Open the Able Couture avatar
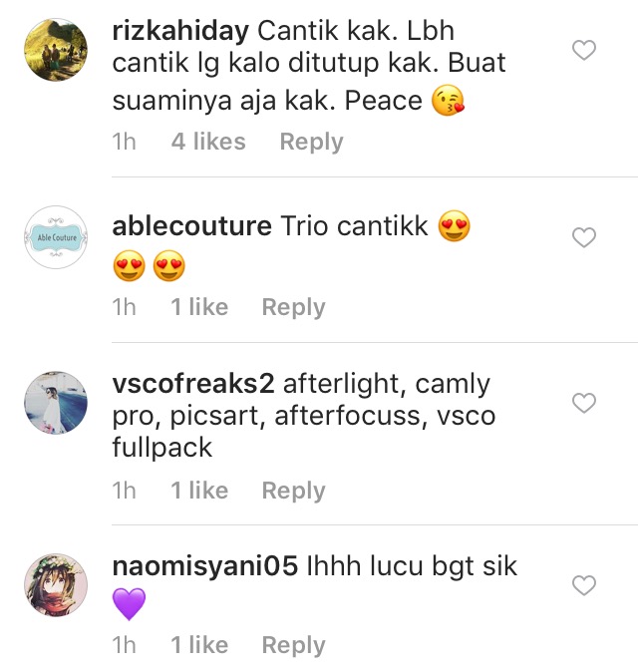638x672 pixels. (56, 237)
